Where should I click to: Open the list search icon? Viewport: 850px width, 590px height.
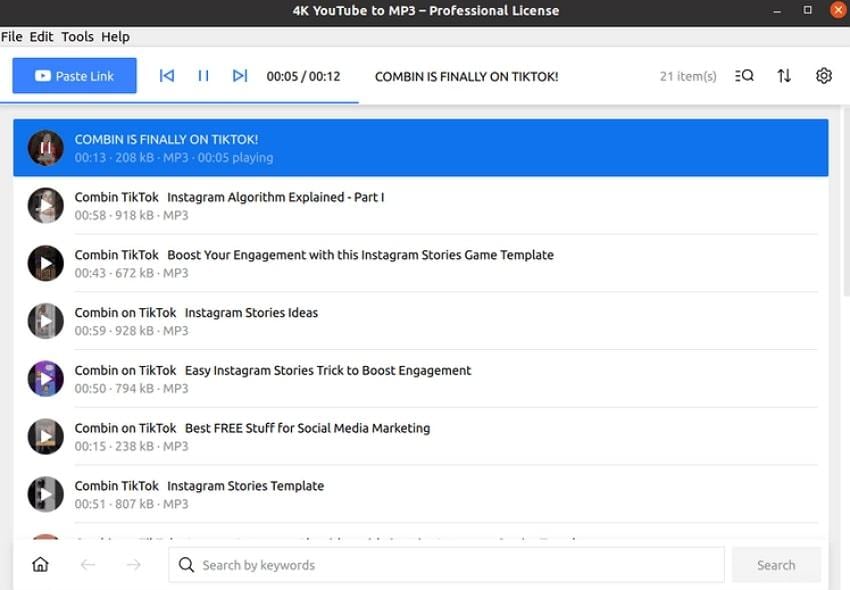(x=744, y=76)
